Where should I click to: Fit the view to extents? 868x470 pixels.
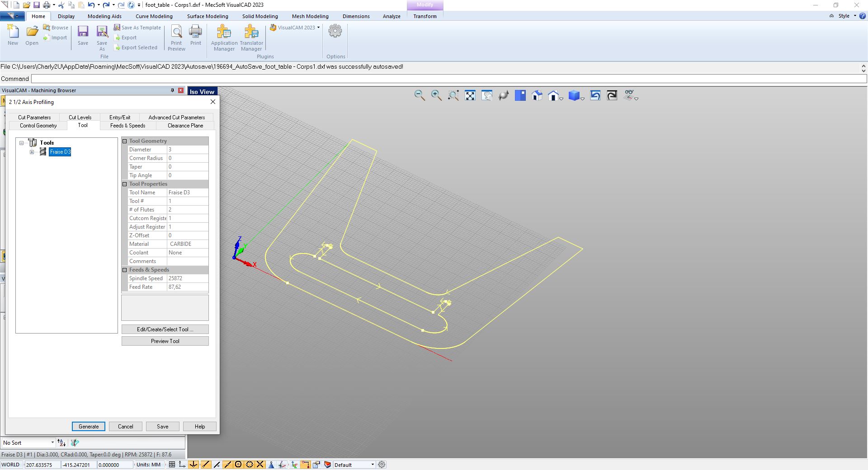pos(470,95)
